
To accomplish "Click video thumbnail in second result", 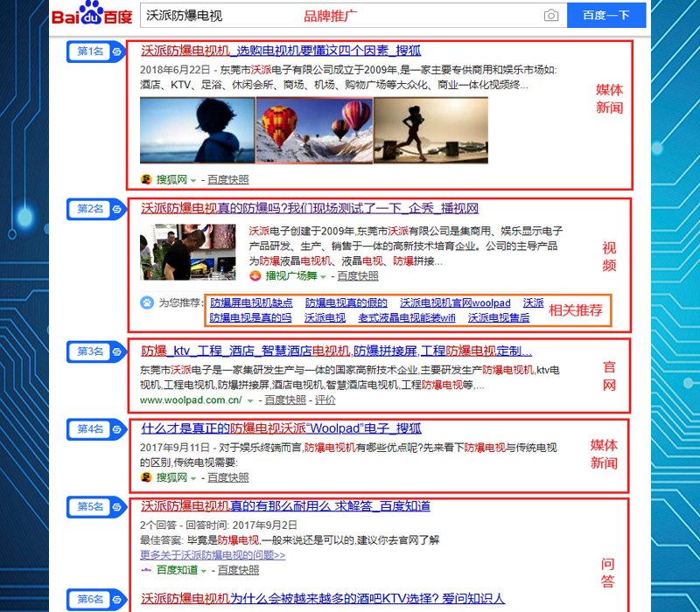I will click(x=188, y=252).
